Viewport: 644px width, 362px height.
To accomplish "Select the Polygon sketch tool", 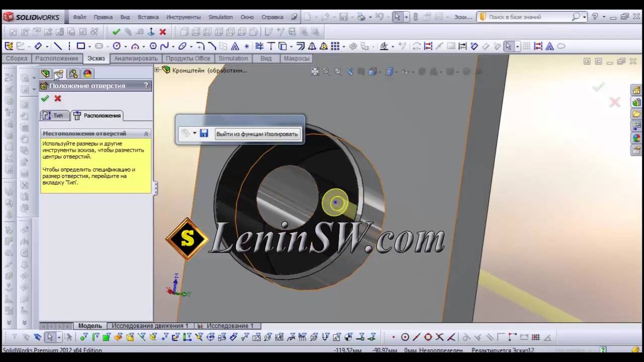I will click(x=153, y=46).
